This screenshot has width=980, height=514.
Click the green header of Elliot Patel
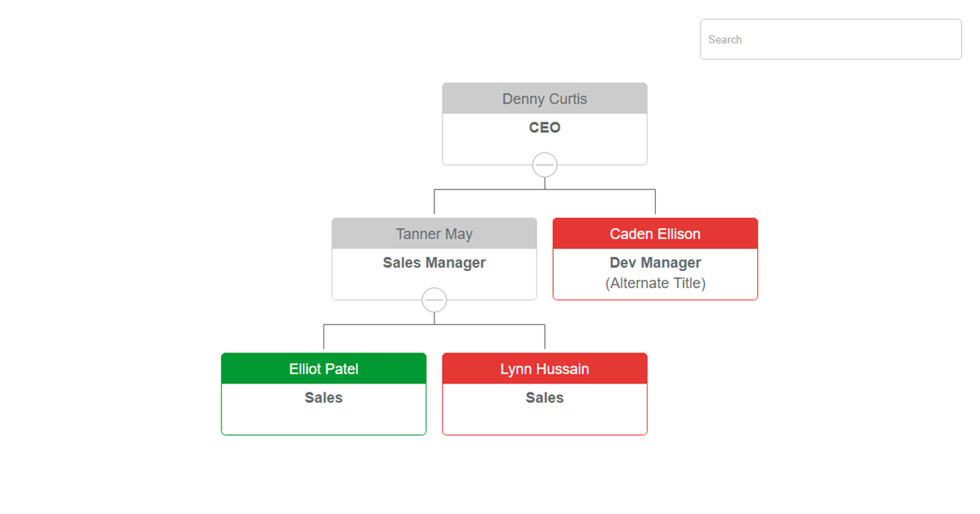coord(323,368)
